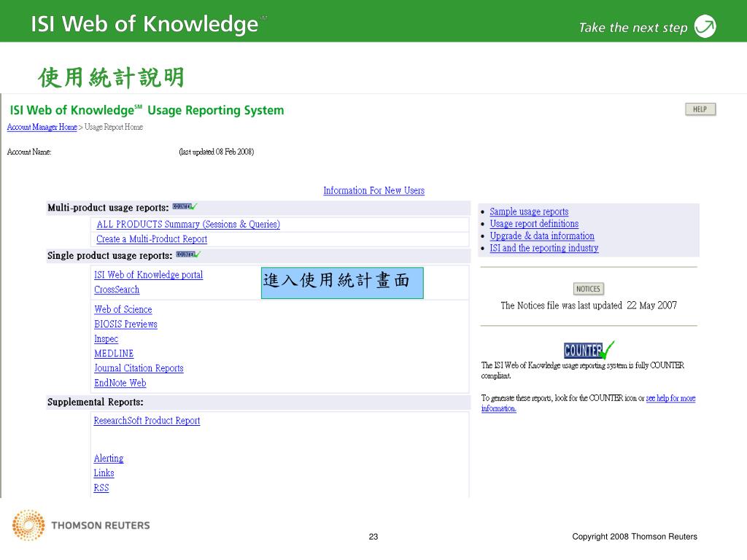This screenshot has width=747, height=560.
Task: Click the Notices file was last updated text
Action: pos(589,306)
